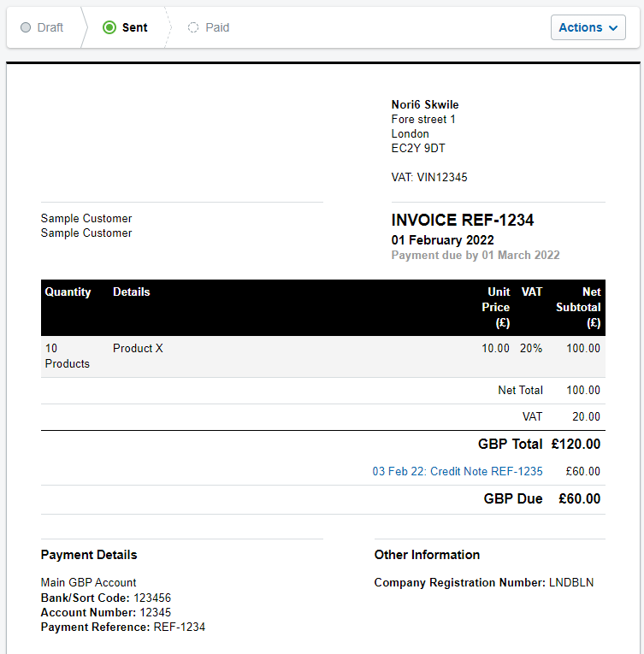Click the Quantity column header
644x654 pixels.
click(x=68, y=292)
